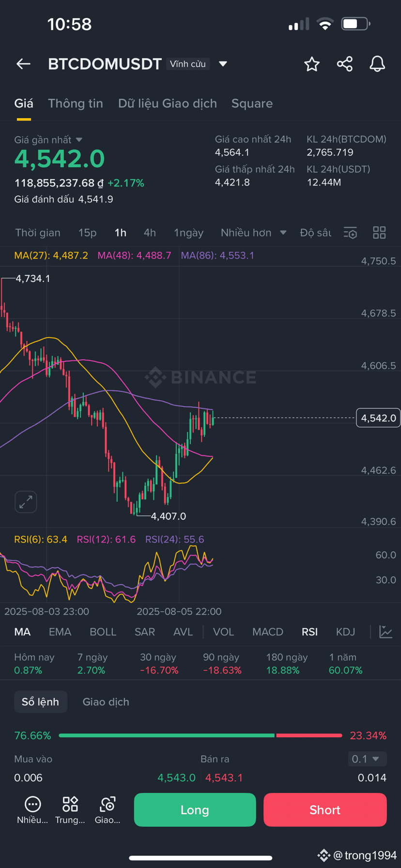Select the 1ngày timeframe
401x868 pixels.
pyautogui.click(x=189, y=233)
